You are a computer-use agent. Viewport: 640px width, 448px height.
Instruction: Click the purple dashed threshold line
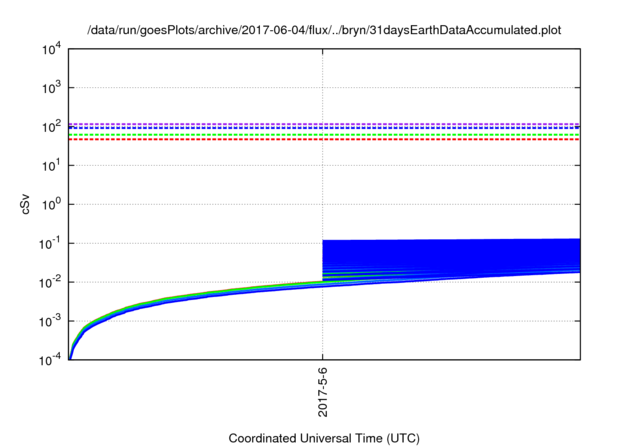[x=324, y=124]
